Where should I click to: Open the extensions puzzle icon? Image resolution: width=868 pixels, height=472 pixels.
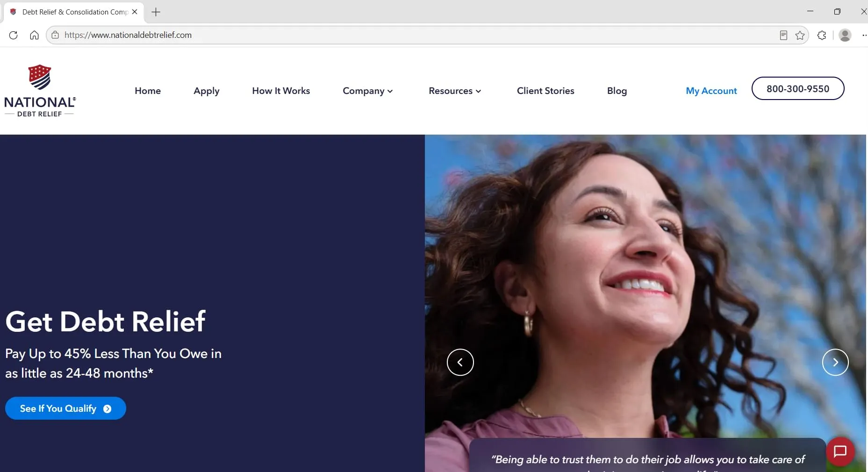tap(821, 35)
